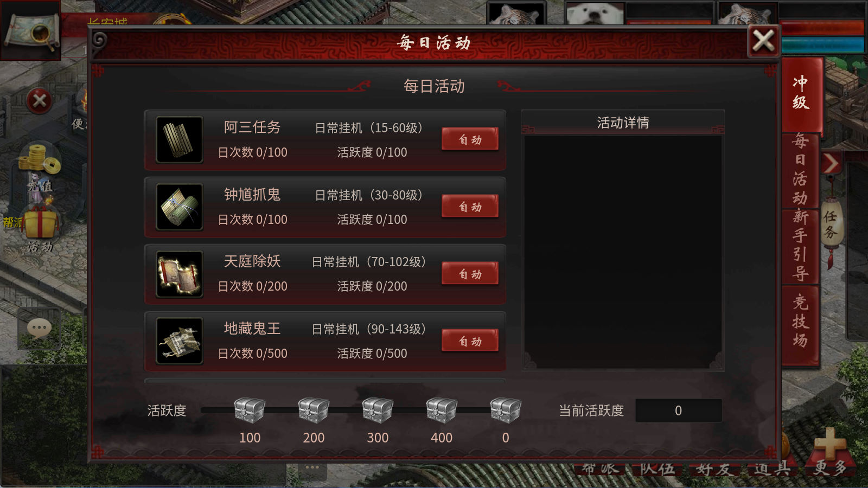The height and width of the screenshot is (488, 868).
Task: Click the 钟馗抓鬼 scroll icon
Action: pos(180,207)
